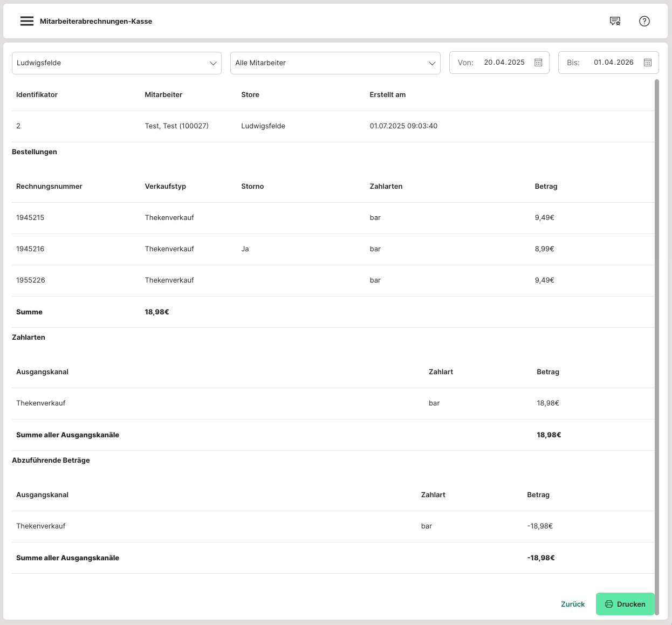Click the Identifikator column header
This screenshot has width=672, height=625.
(37, 95)
